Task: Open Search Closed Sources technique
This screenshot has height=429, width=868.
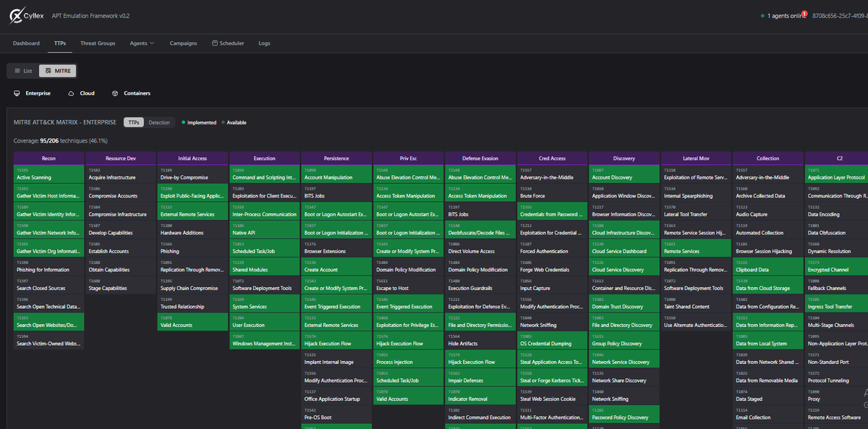Action: [x=48, y=285]
